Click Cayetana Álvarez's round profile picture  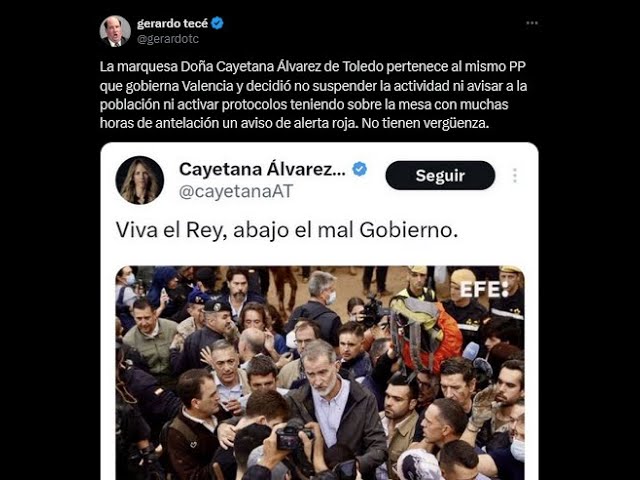click(x=140, y=180)
